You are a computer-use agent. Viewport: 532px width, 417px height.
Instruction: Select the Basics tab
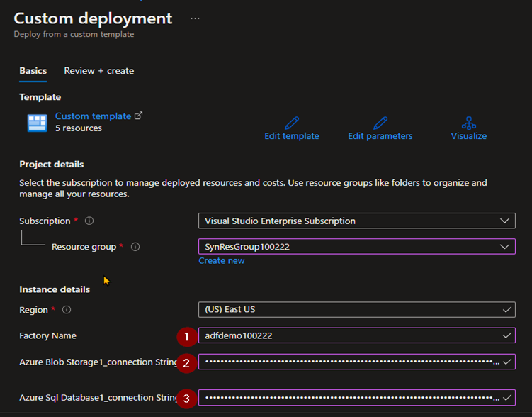pyautogui.click(x=33, y=71)
